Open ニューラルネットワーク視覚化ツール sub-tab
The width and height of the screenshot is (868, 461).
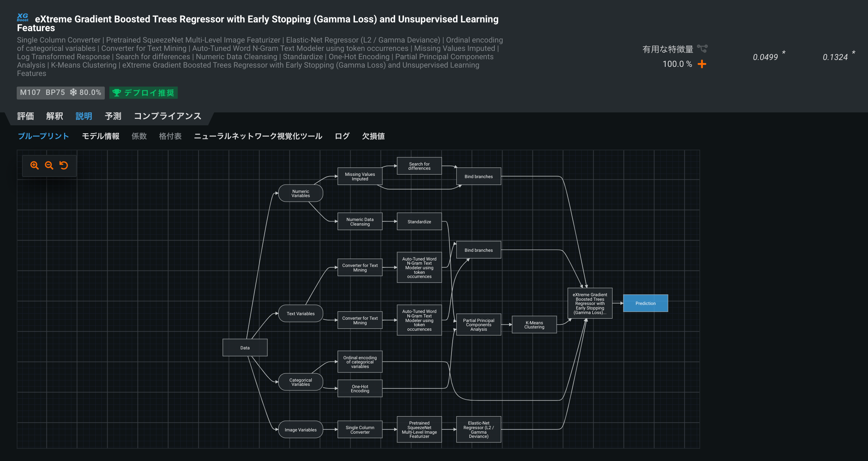(258, 136)
